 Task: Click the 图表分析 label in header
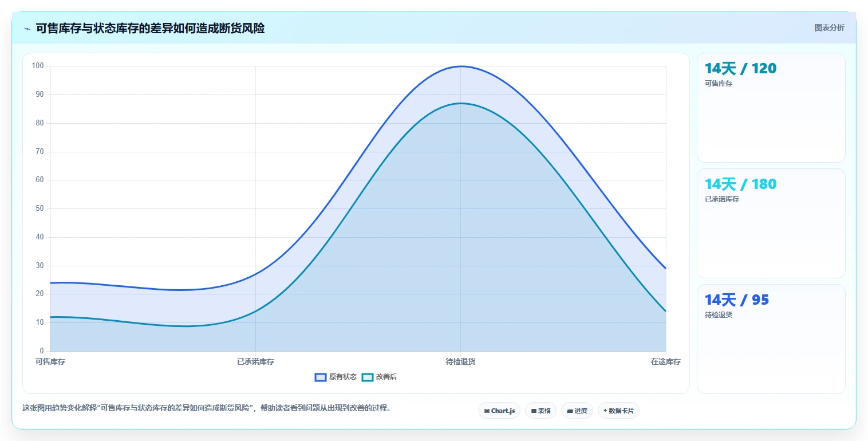click(x=829, y=27)
